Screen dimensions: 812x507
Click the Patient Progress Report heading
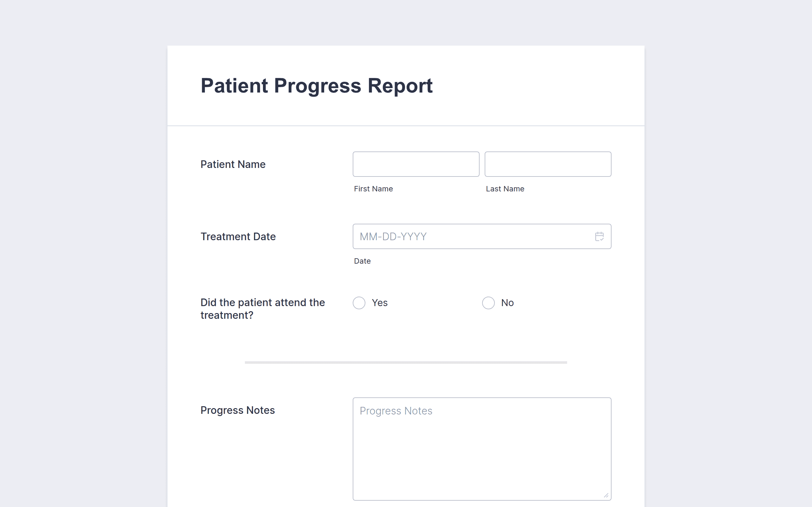317,86
